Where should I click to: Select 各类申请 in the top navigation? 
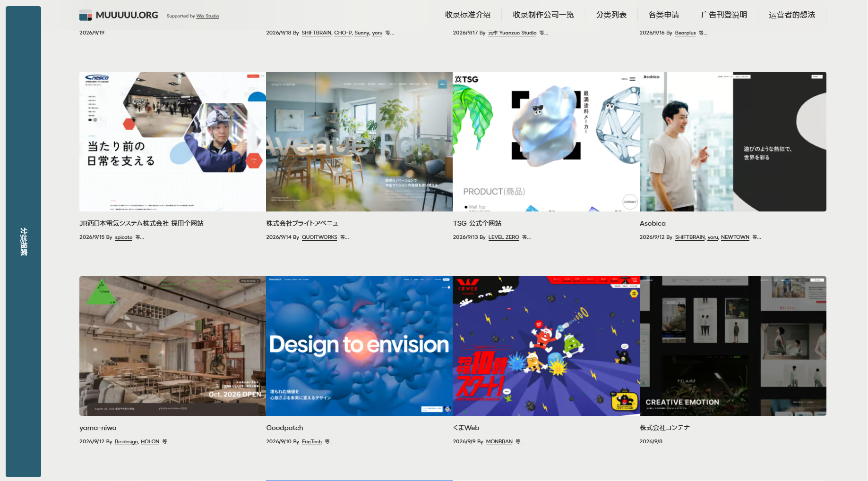pos(664,15)
